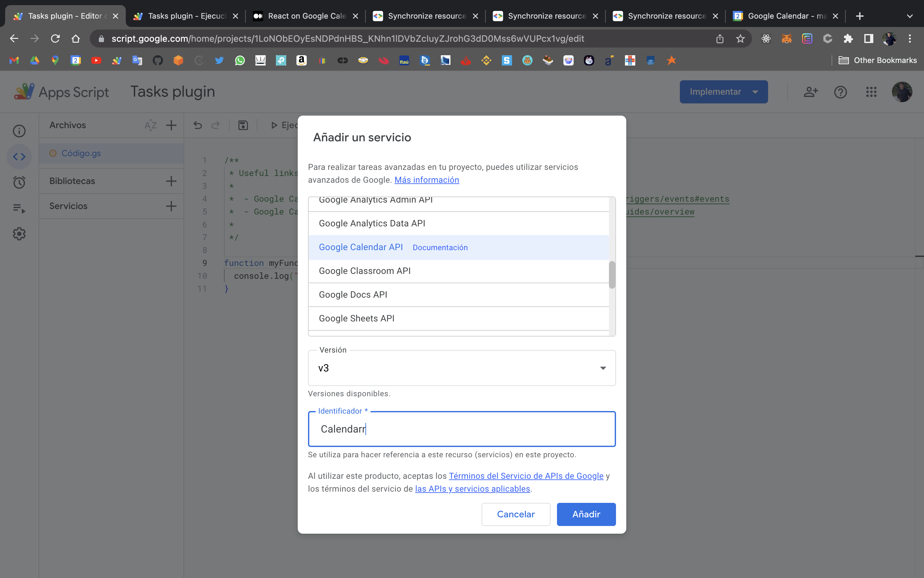This screenshot has width=924, height=578.
Task: Select Google Docs API
Action: 458,295
